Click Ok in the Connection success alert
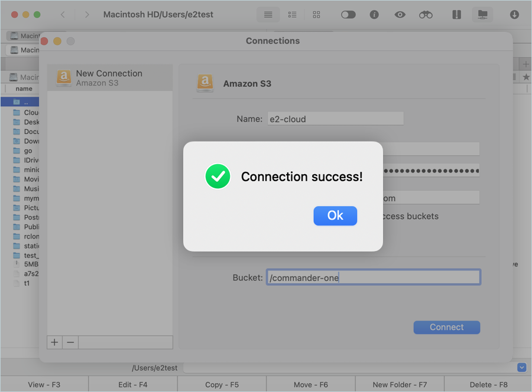The width and height of the screenshot is (532, 392). click(335, 216)
